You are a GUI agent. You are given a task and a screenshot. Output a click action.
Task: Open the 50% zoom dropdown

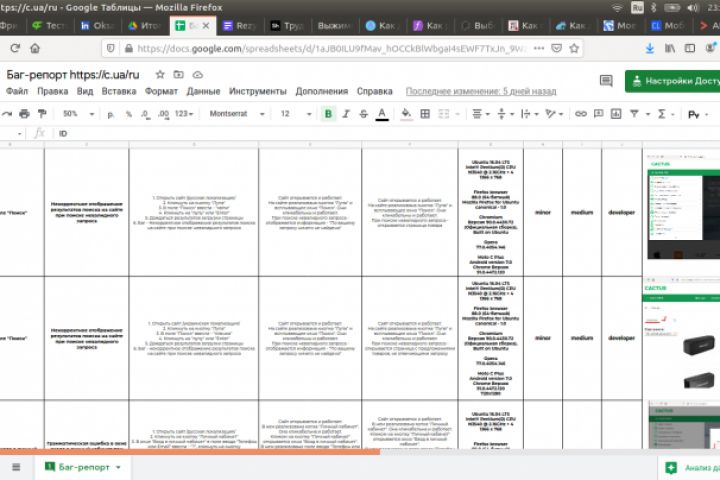[78, 113]
